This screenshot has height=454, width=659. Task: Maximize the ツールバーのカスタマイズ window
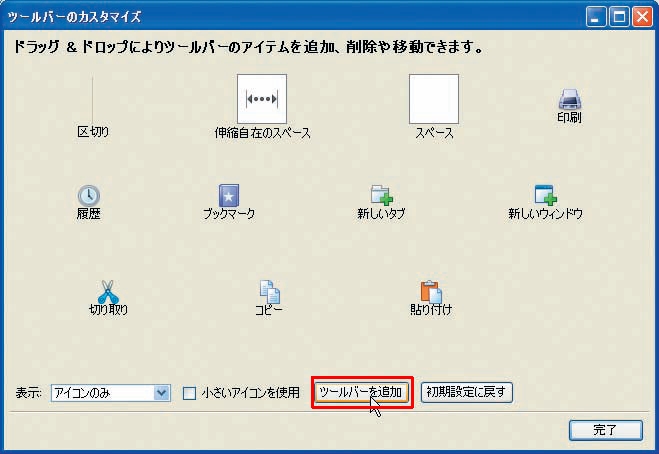coord(619,17)
